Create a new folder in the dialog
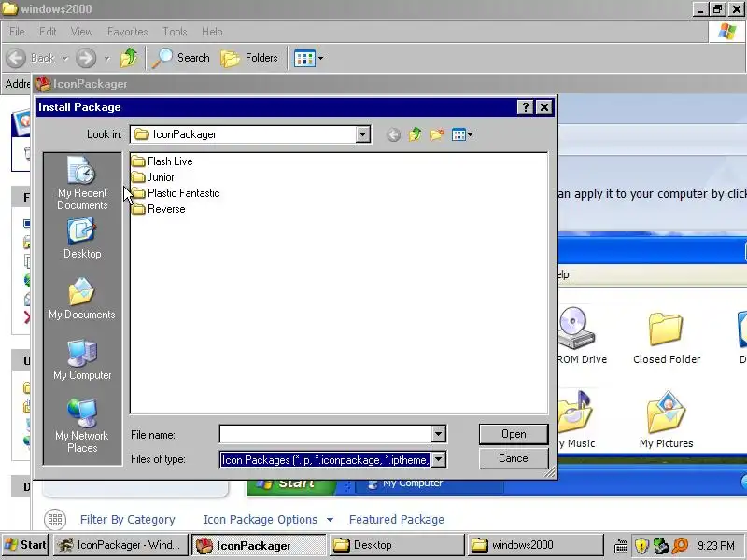 point(437,134)
